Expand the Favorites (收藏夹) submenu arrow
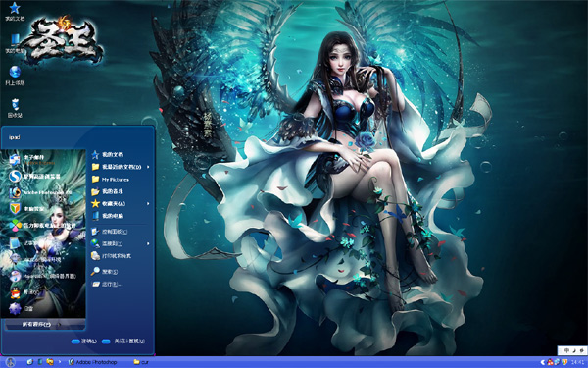Viewport: 588px width, 368px height. click(148, 203)
